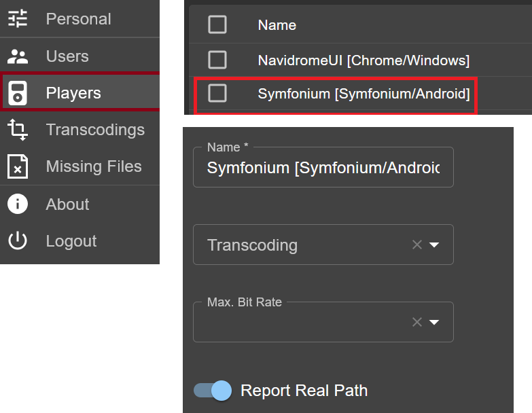Check the NavidromeUI [Chrome/Windows] row checkbox
The image size is (532, 413).
click(x=217, y=60)
